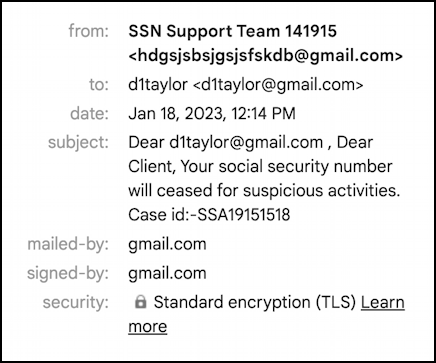Image resolution: width=436 pixels, height=363 pixels.
Task: Click recipient address d1taylor@gmail.com in the to field
Action: click(x=278, y=85)
